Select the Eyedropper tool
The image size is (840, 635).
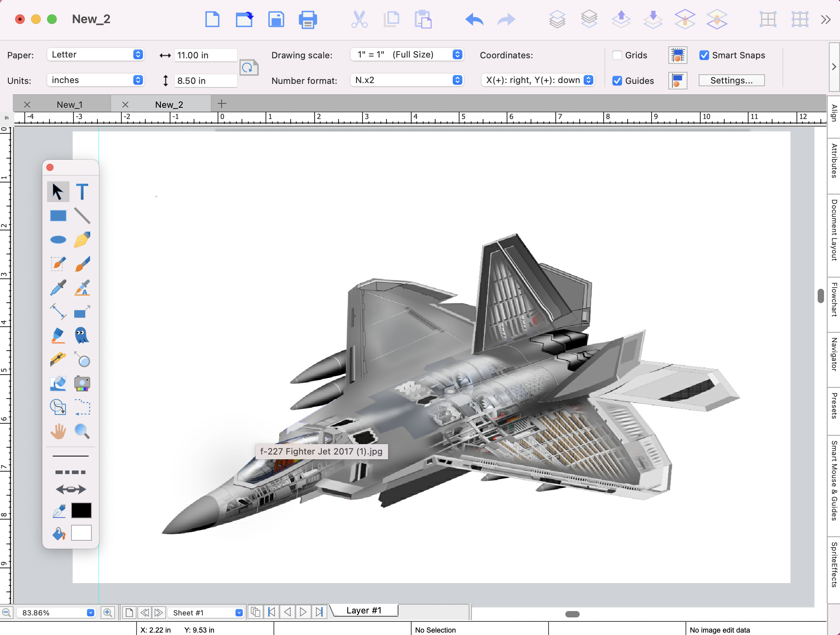58,288
